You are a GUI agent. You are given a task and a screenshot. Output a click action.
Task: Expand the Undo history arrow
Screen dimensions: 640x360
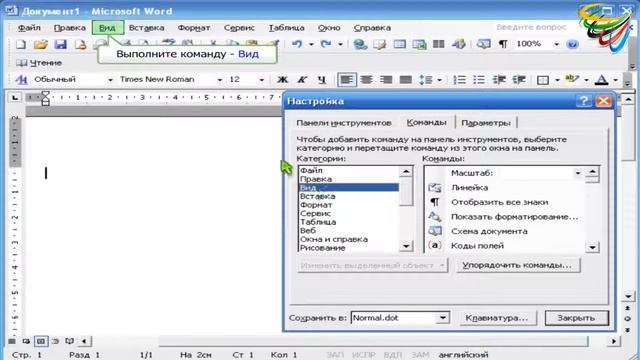click(x=311, y=44)
